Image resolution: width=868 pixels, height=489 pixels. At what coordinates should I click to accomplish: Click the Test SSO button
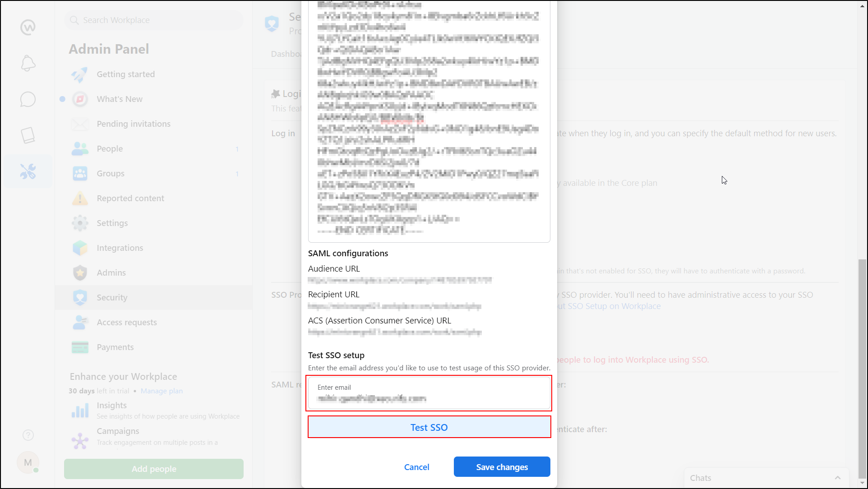click(x=429, y=427)
